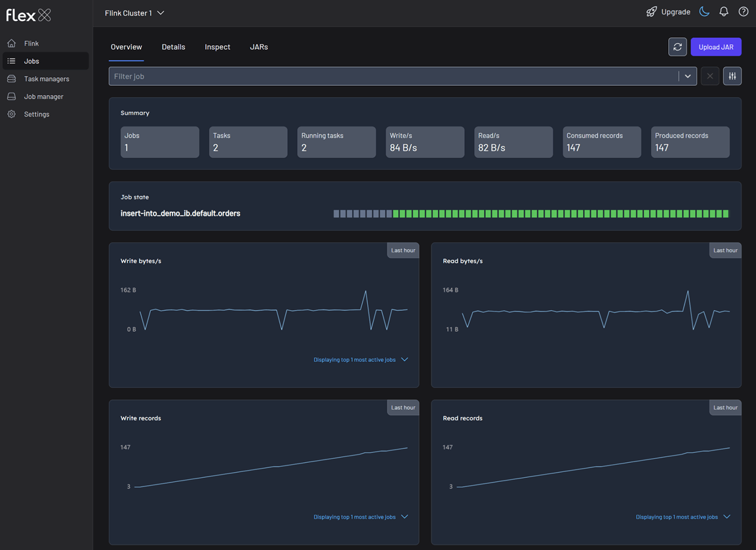Click the Consumed records card
This screenshot has width=756, height=550.
click(x=602, y=142)
